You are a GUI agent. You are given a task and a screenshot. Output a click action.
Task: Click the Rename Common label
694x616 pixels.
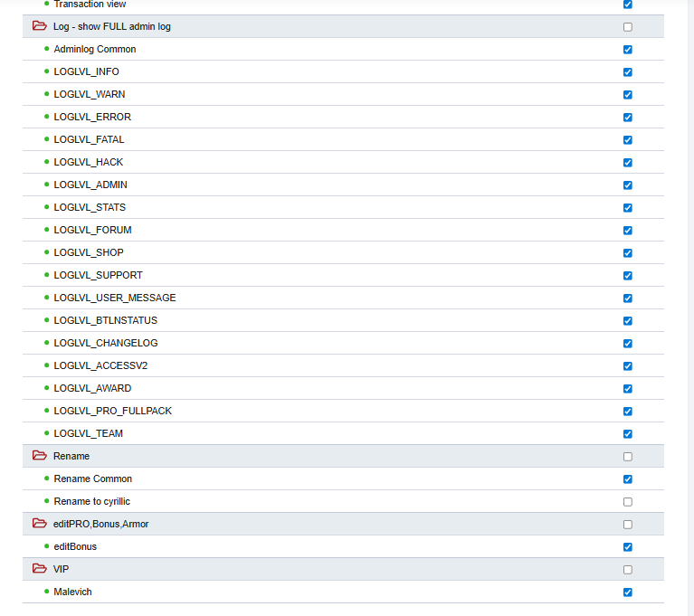click(93, 479)
